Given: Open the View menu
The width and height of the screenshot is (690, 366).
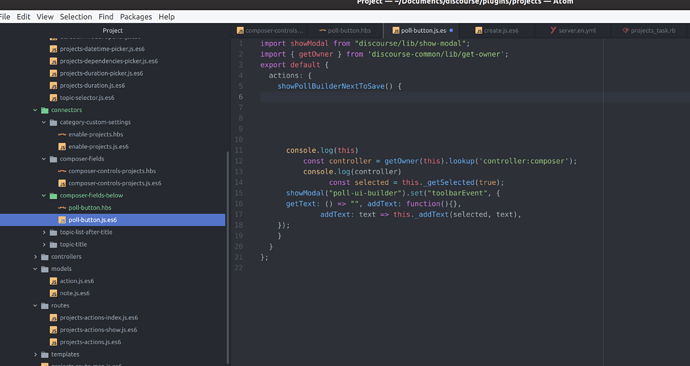Looking at the screenshot, I should [45, 17].
